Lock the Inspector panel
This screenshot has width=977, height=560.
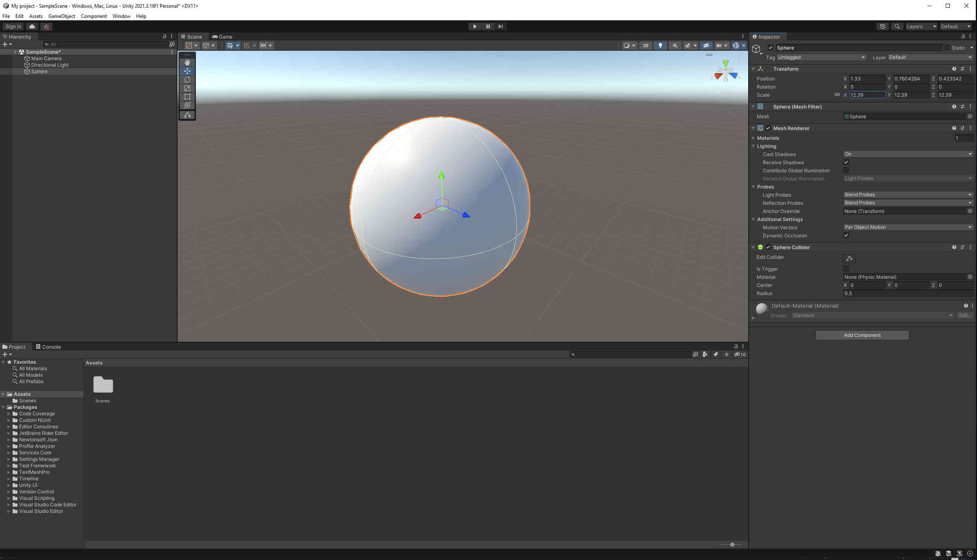963,37
